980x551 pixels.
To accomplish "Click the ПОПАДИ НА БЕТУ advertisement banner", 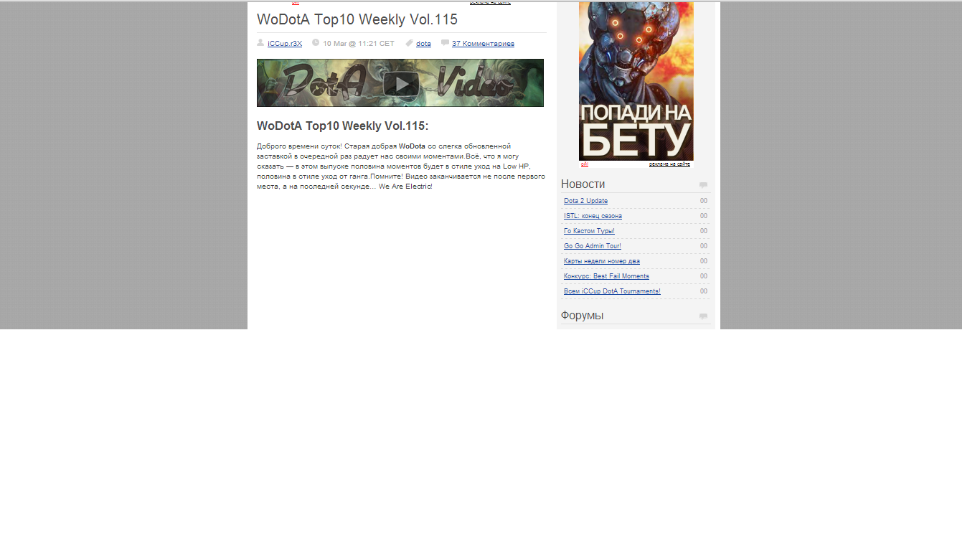I will click(636, 80).
